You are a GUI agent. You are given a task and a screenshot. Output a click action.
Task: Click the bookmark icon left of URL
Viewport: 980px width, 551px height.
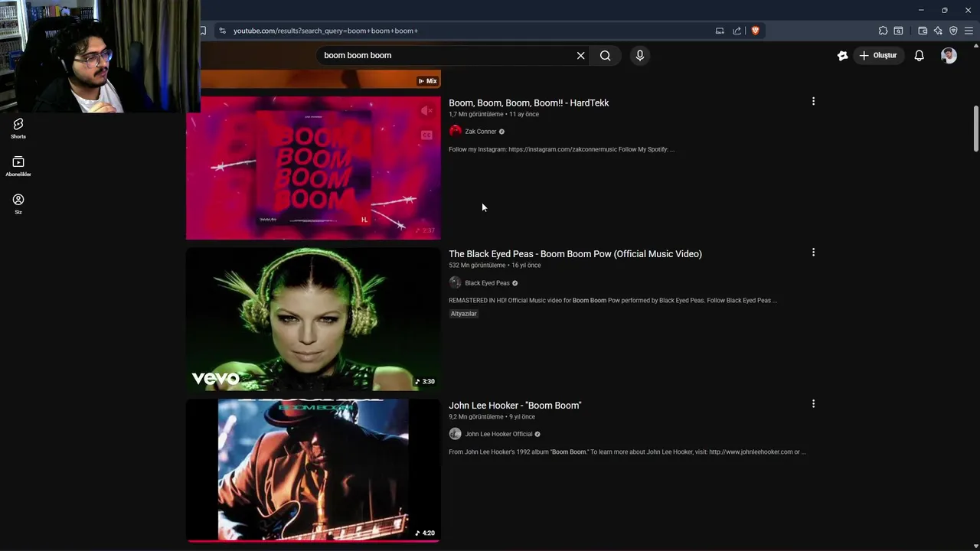203,31
